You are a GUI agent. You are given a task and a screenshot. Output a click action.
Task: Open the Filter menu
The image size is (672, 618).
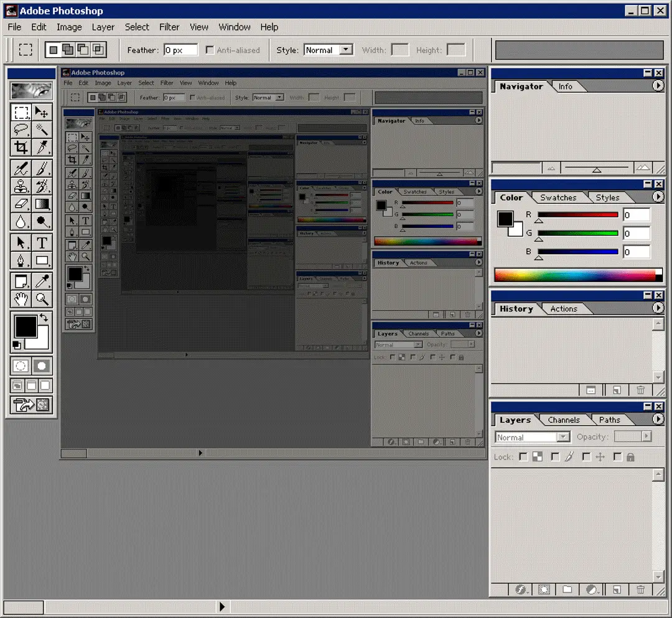click(x=169, y=27)
